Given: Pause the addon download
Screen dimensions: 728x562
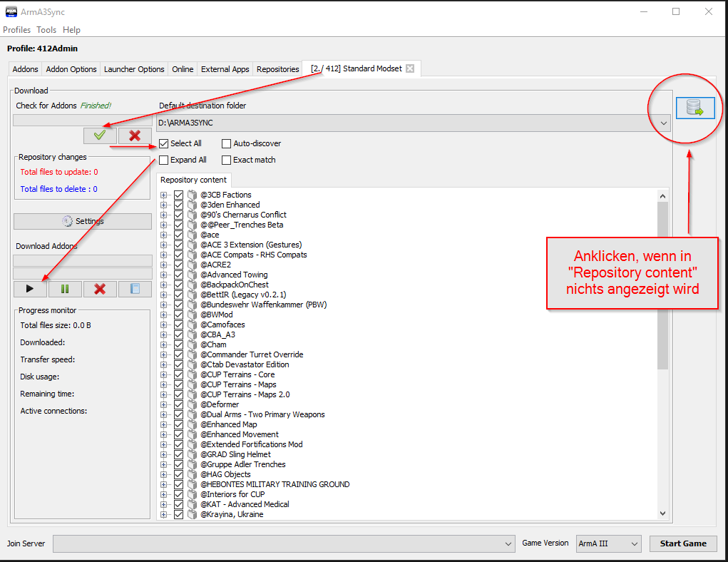Looking at the screenshot, I should pyautogui.click(x=65, y=289).
